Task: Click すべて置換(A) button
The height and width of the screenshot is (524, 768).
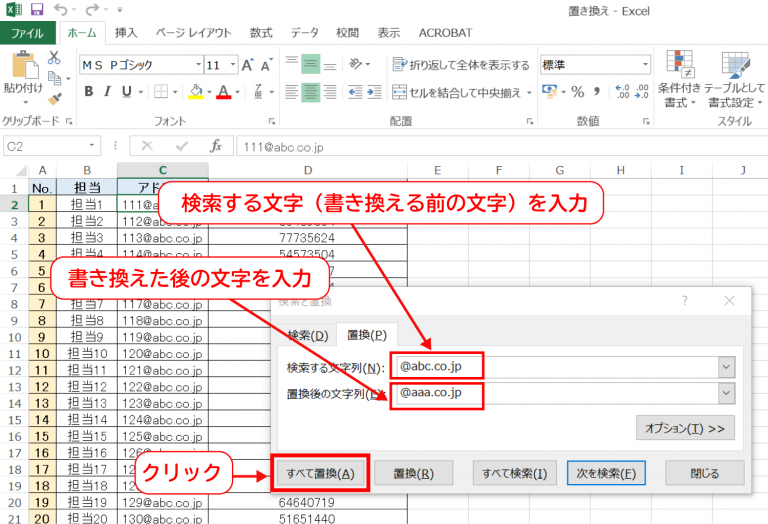Action: (320, 474)
